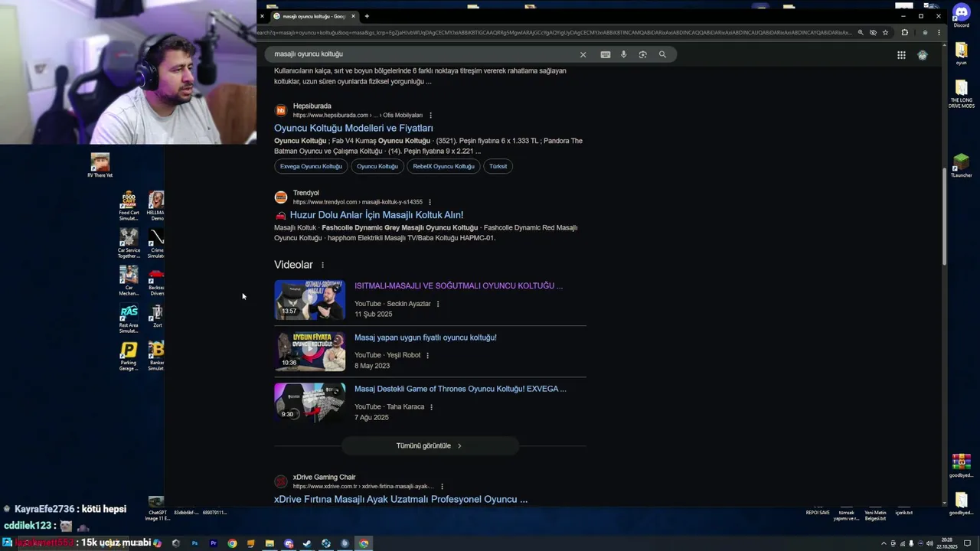This screenshot has width=980, height=551.
Task: Open the Discord desktop shortcut
Action: (x=961, y=15)
